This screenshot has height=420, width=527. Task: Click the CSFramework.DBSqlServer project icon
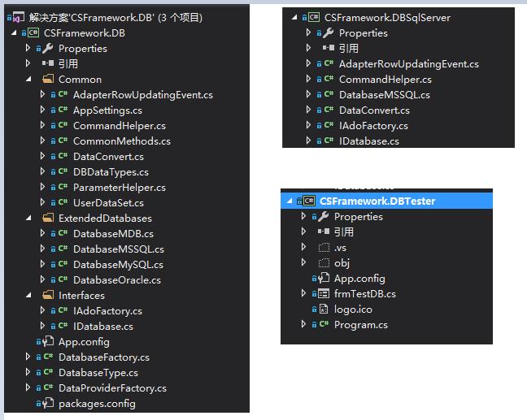point(313,17)
